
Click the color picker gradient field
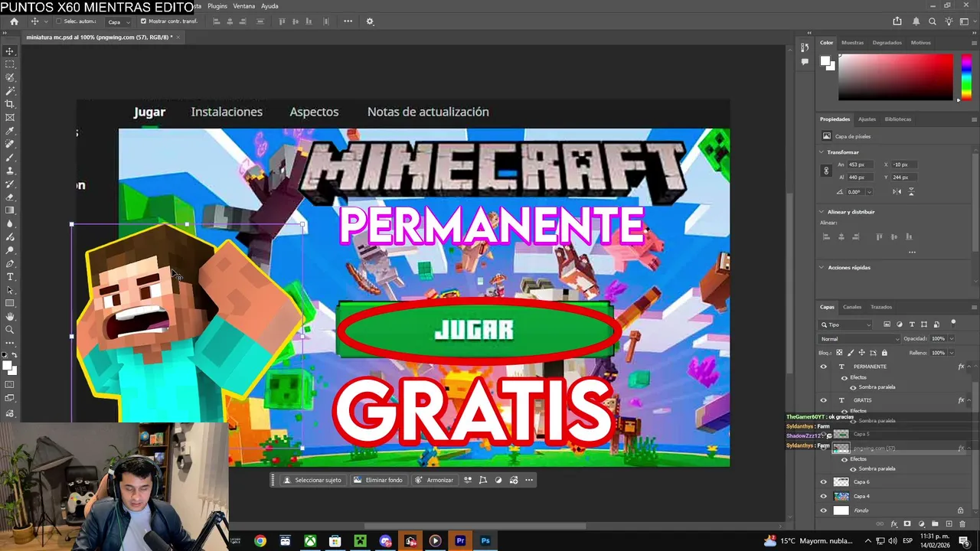click(895, 77)
